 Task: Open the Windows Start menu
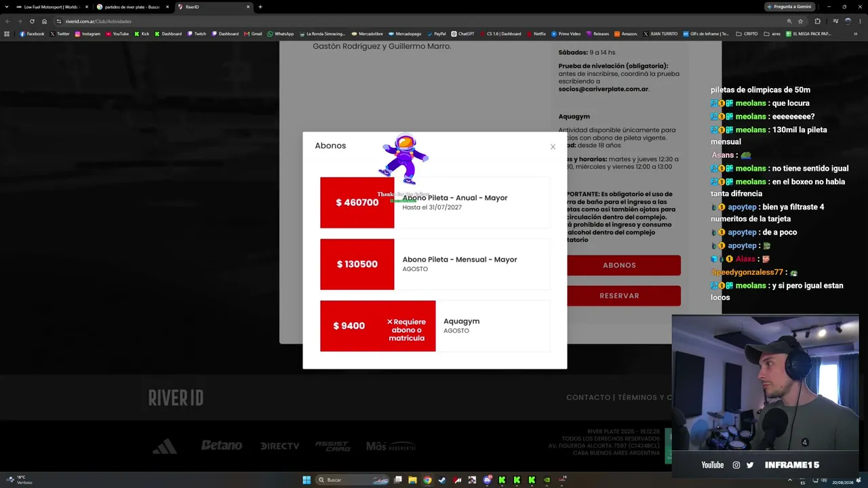point(307,480)
